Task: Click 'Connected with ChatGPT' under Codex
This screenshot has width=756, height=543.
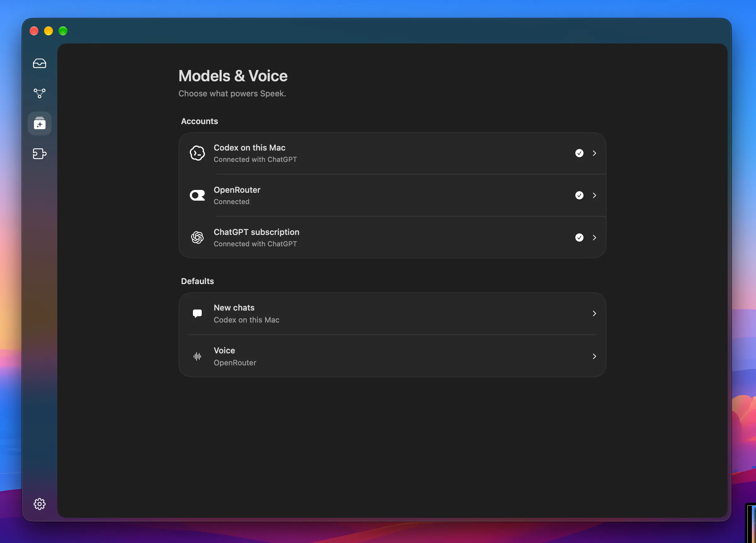Action: point(255,159)
